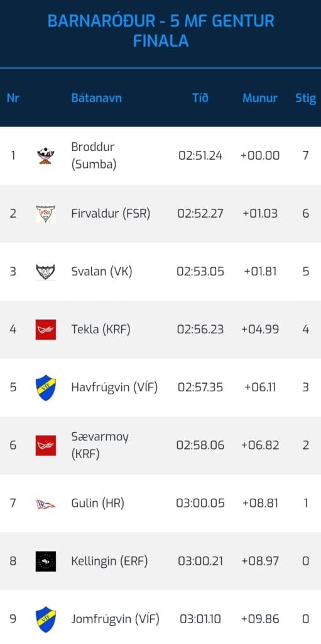Click the red KRF logo beside Sævarmoy
Viewport: 321px width, 644px height.
[x=46, y=446]
